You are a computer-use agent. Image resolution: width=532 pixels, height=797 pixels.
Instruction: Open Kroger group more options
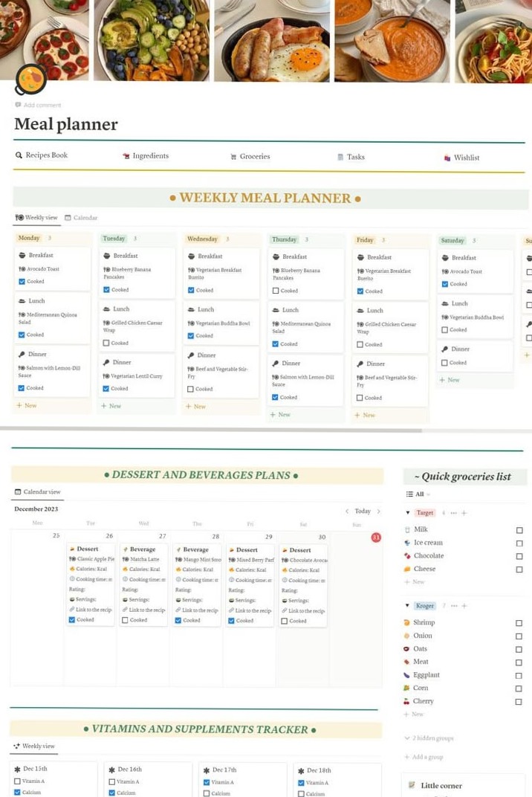454,606
